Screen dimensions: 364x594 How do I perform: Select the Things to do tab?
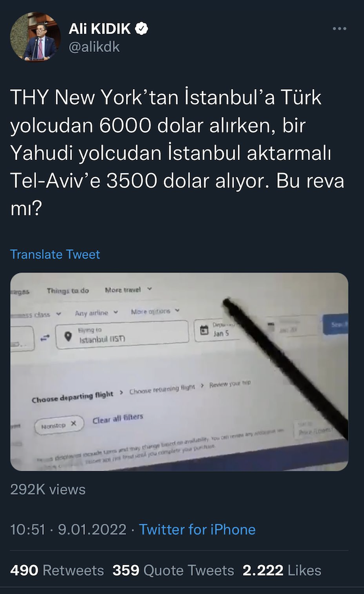[68, 291]
